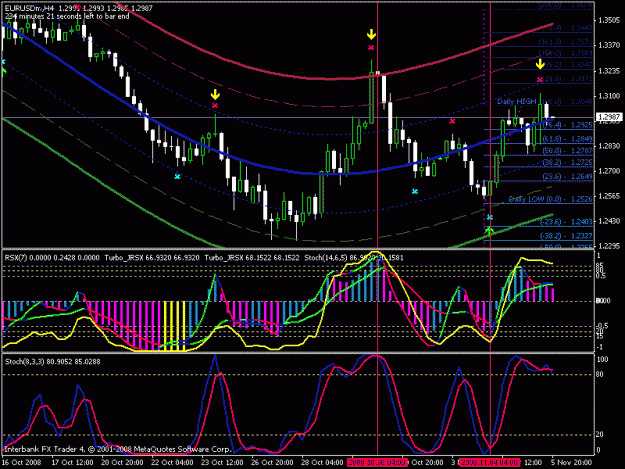Screen dimensions: 625x469
Task: Select yellow down arrow beside the Fibonacci labels
Action: (x=540, y=64)
